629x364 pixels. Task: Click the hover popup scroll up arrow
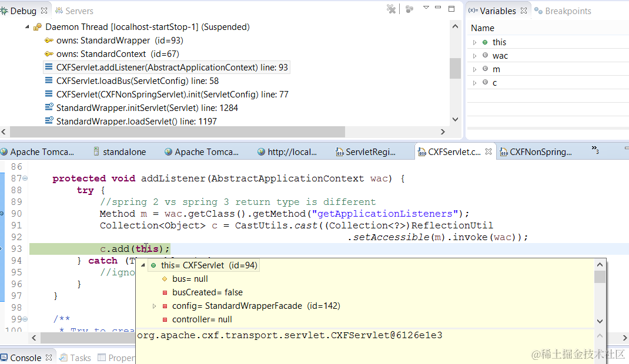coord(600,265)
